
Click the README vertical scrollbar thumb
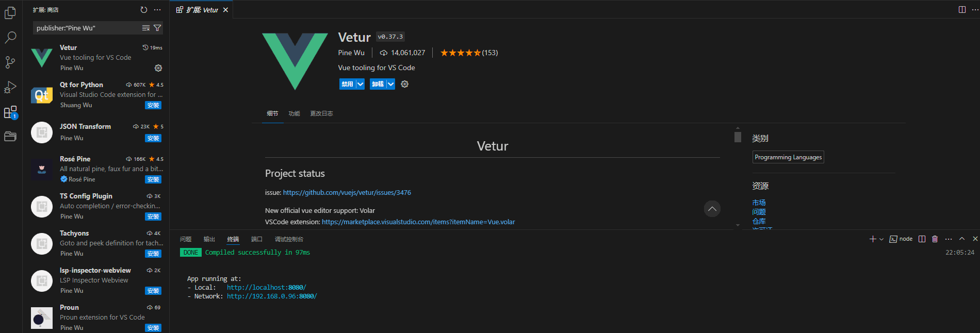(x=738, y=137)
